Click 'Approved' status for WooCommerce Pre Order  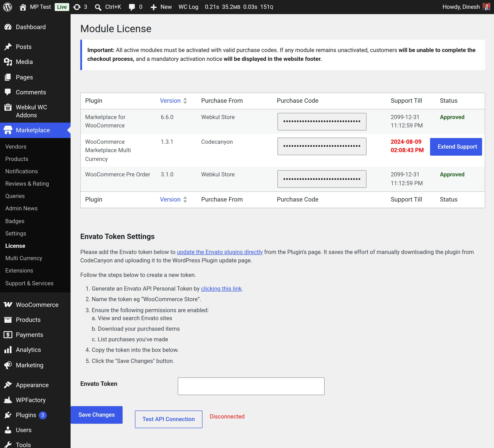click(x=452, y=174)
